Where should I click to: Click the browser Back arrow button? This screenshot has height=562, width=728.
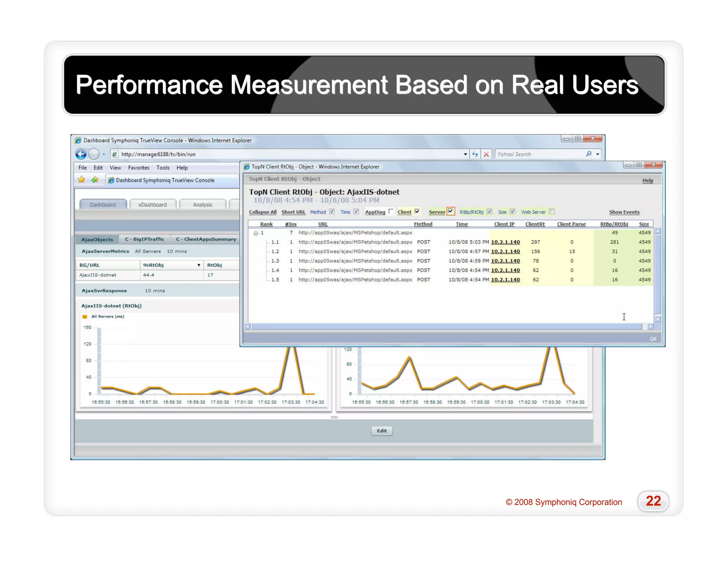[x=81, y=154]
